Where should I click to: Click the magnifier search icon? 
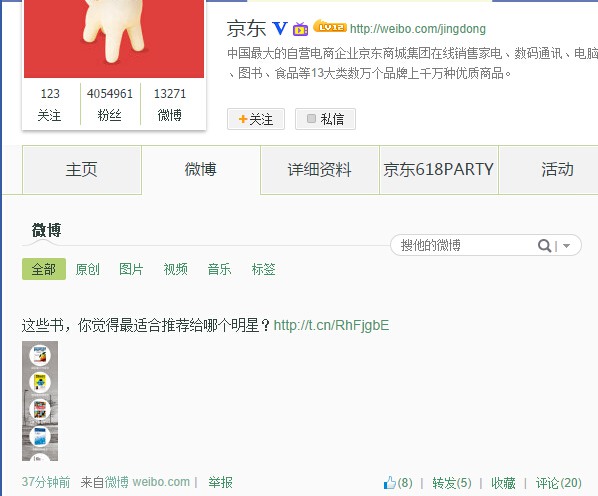click(x=544, y=246)
